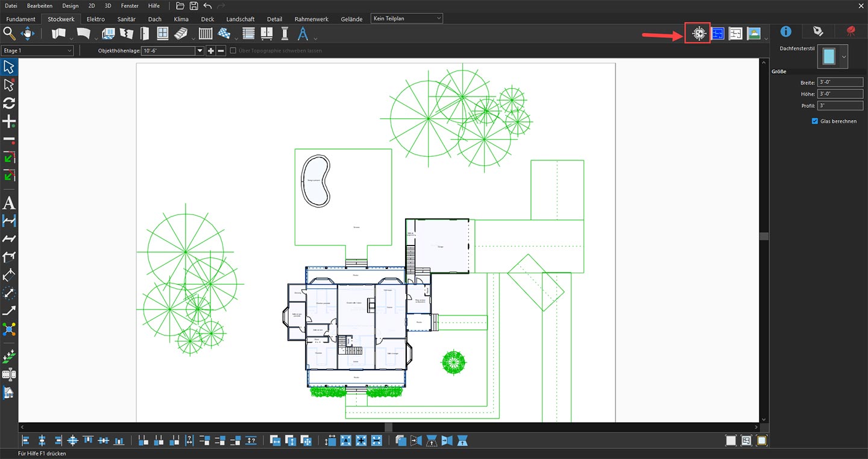Pick the door tool

[x=145, y=34]
